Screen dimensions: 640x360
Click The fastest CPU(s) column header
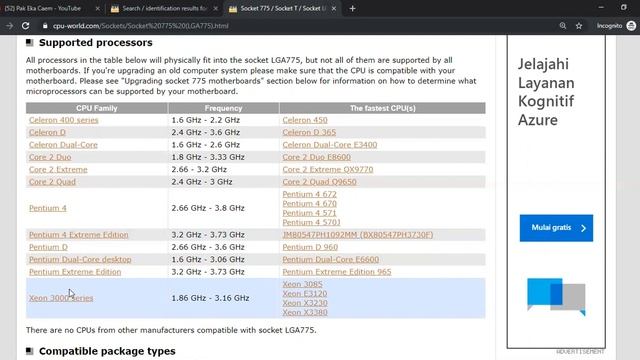(382, 108)
